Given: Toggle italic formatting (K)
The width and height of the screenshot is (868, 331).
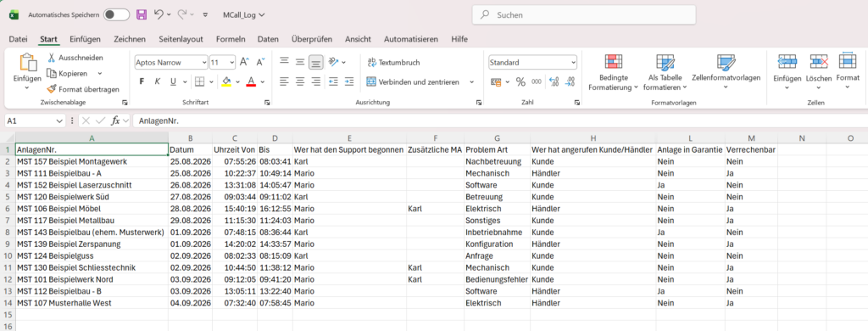Looking at the screenshot, I should [x=157, y=81].
